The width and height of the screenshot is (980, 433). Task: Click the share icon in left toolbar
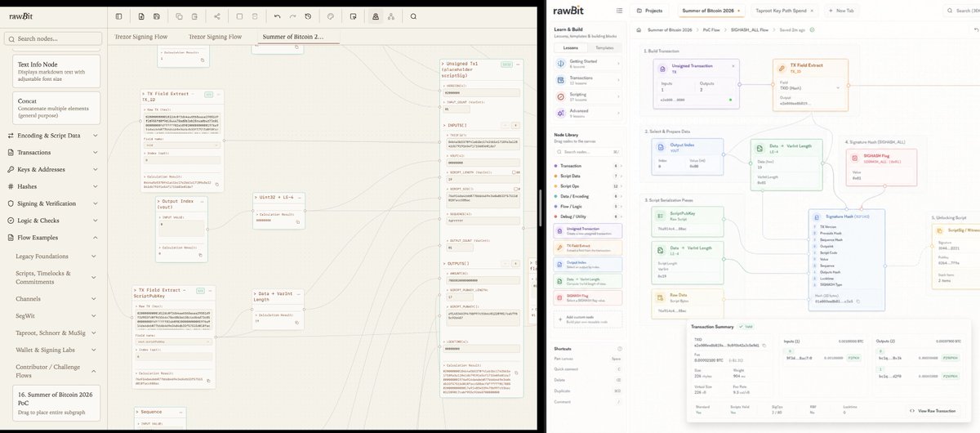(x=216, y=16)
